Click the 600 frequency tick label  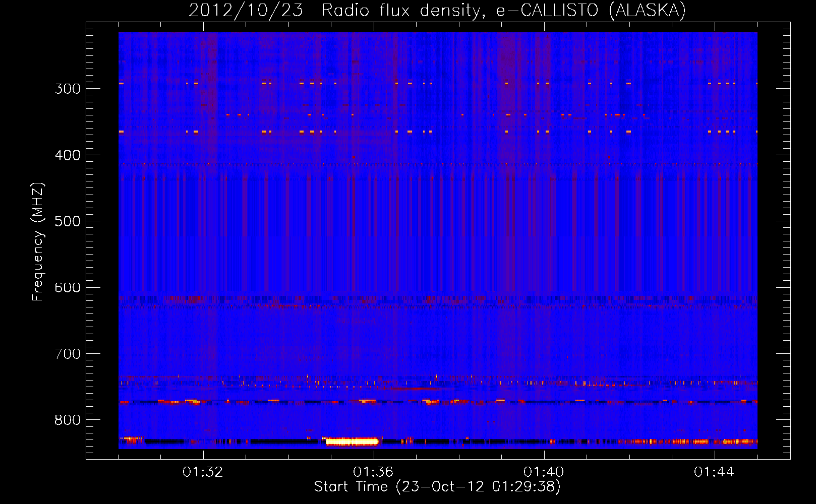click(68, 288)
